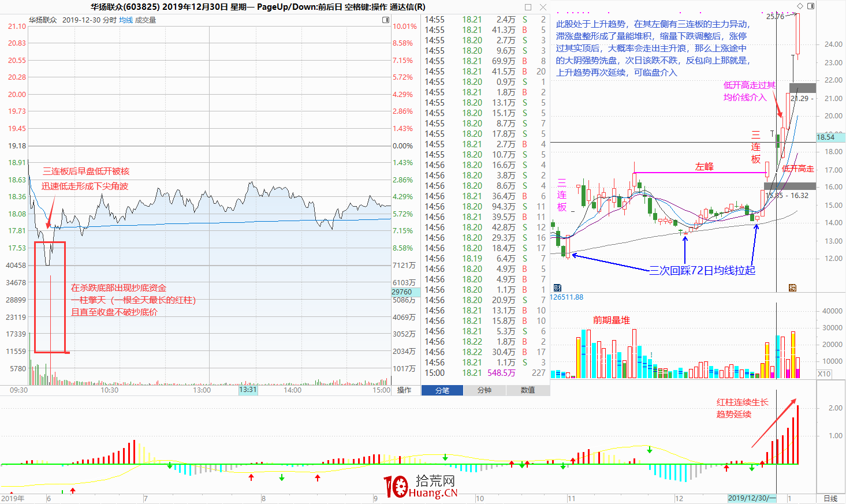Screen dimensions: 846x504
Task: Click the 09:30 time axis label
Action: click(x=19, y=390)
